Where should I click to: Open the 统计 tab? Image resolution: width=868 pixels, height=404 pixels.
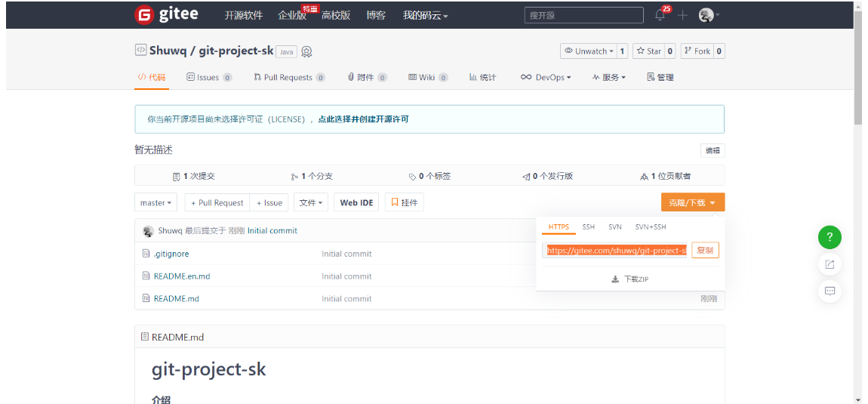click(483, 78)
